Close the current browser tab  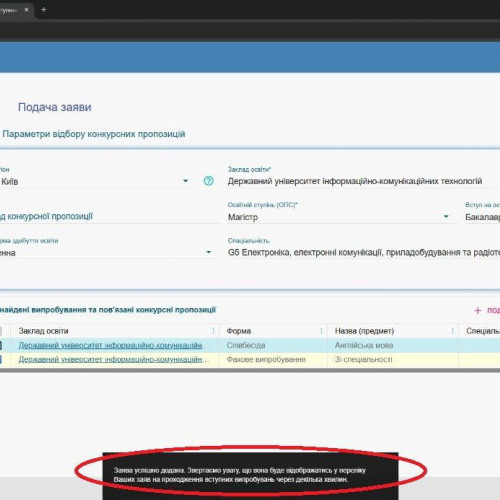26,10
